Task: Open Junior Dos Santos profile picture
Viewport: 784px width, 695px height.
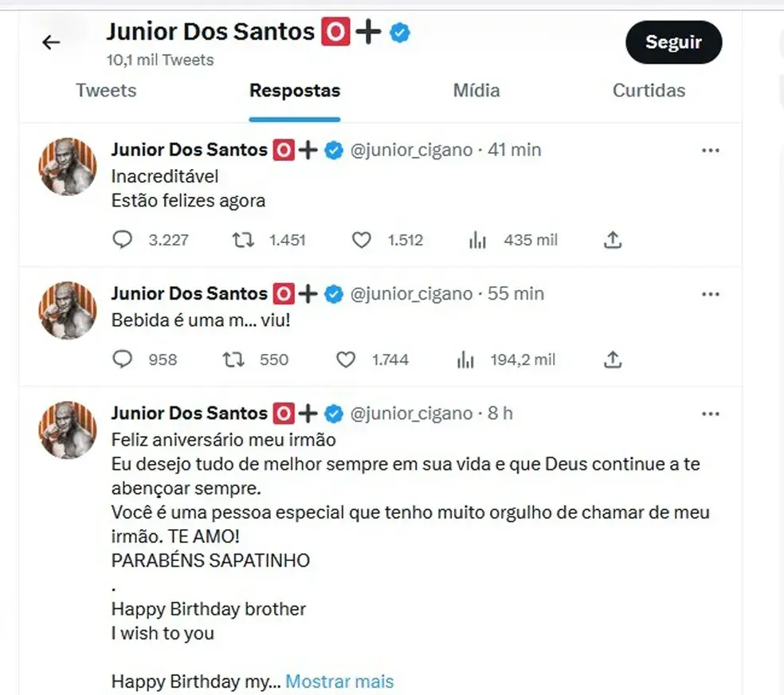Action: pyautogui.click(x=68, y=167)
